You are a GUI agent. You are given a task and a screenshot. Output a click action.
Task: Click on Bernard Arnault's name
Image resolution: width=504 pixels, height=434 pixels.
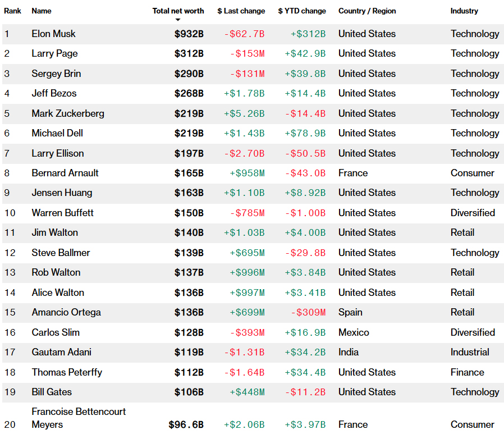coord(65,173)
